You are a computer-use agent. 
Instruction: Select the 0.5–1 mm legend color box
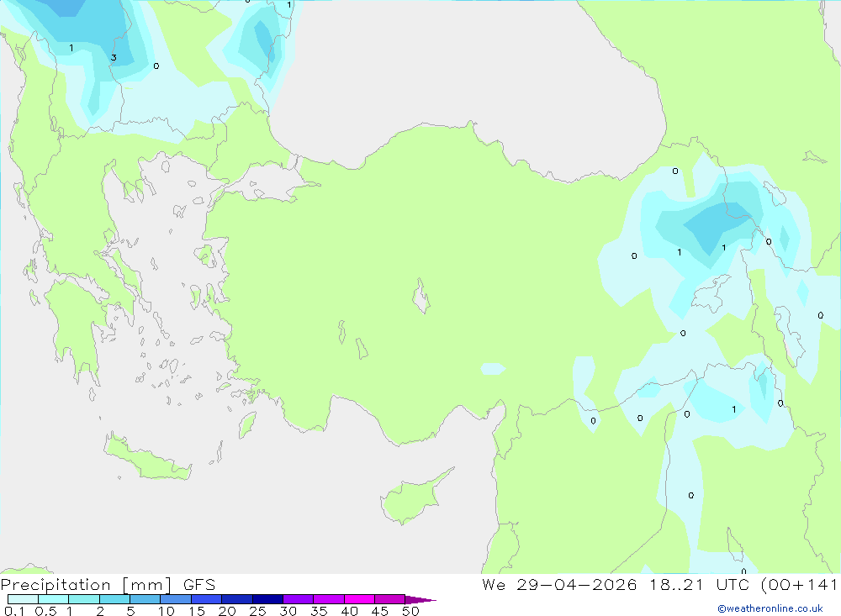[x=54, y=599]
